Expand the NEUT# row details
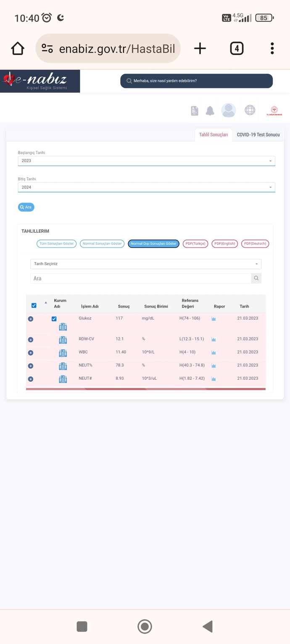Viewport: 290px width, 644px height. click(30, 379)
